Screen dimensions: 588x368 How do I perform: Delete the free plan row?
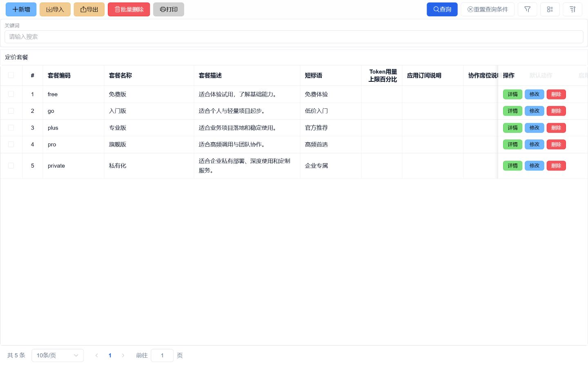[556, 94]
